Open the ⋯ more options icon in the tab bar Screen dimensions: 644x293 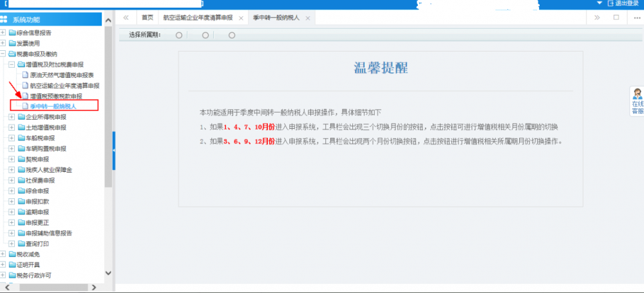pyautogui.click(x=637, y=17)
